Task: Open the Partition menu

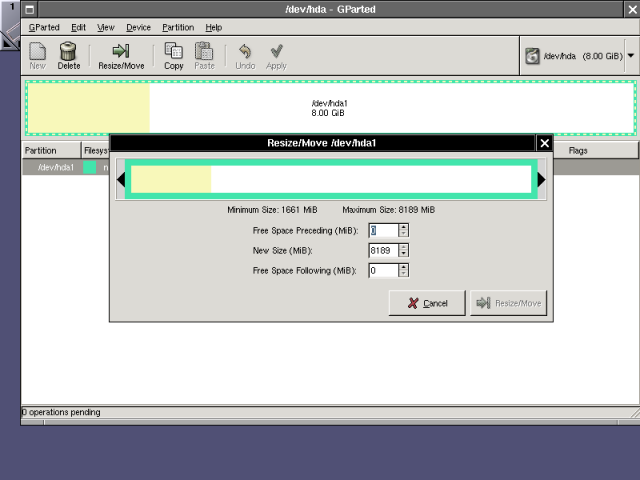Action: (178, 27)
